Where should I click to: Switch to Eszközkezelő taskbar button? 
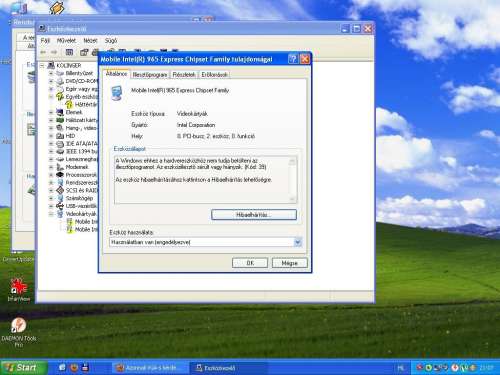point(229,368)
